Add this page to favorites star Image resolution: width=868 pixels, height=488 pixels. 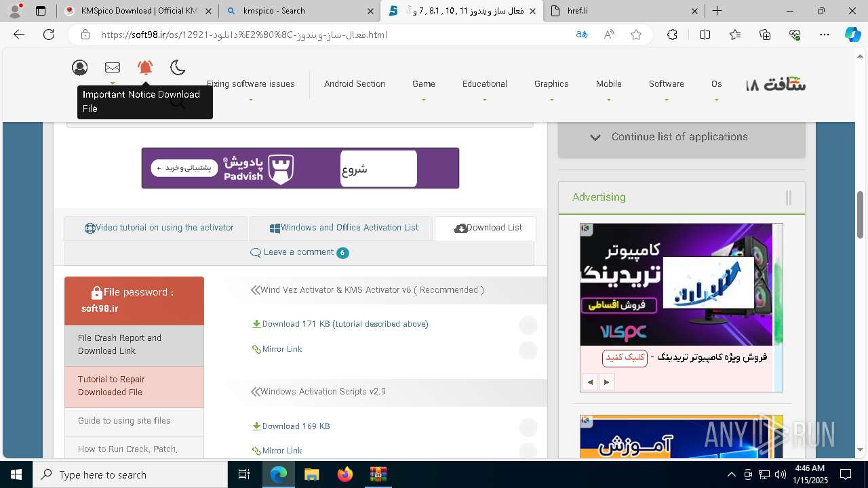pos(636,35)
